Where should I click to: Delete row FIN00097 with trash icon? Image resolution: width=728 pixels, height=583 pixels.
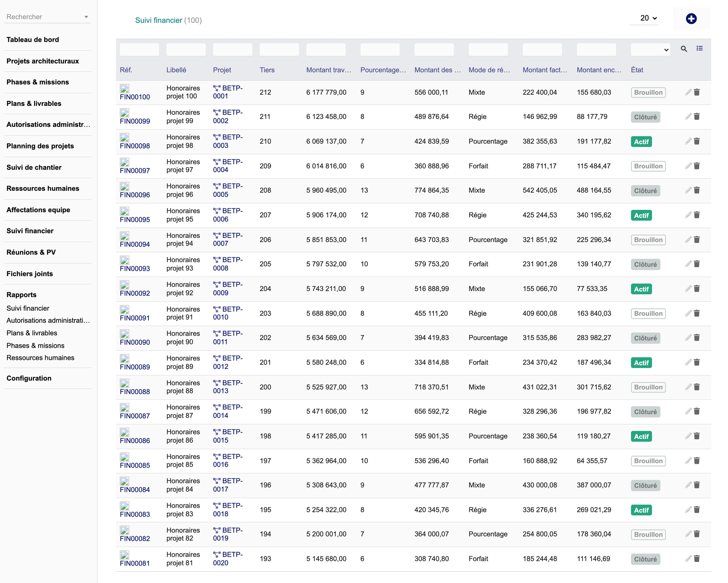click(697, 166)
